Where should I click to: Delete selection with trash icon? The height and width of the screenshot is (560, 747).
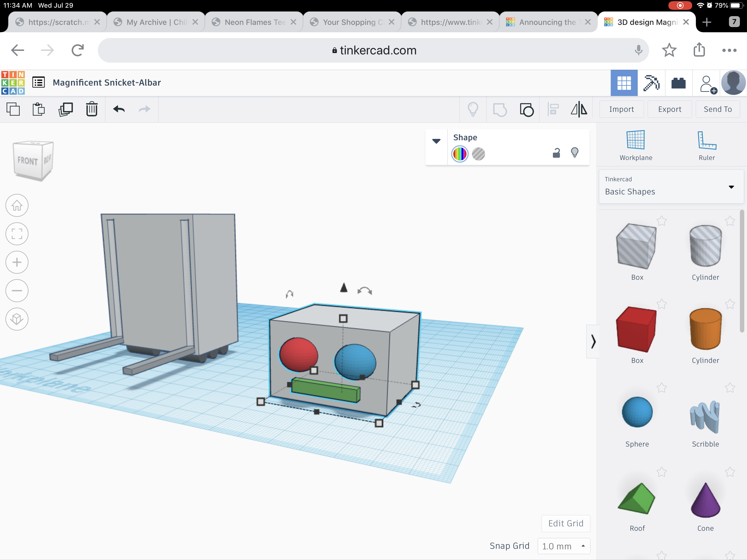[x=92, y=109]
